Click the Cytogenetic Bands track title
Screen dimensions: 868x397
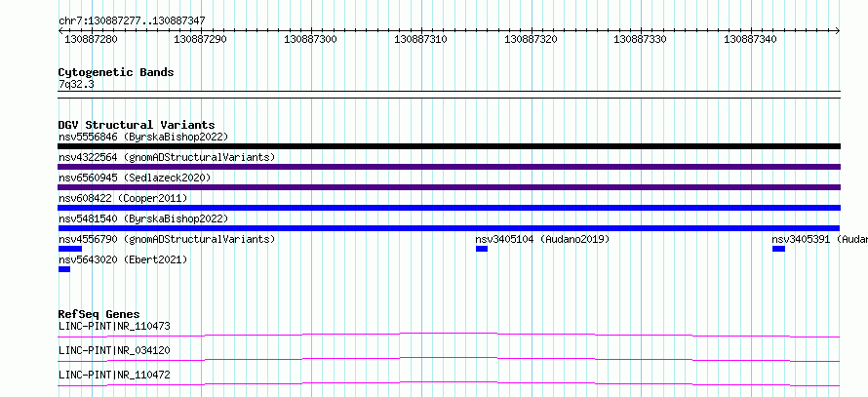[116, 72]
